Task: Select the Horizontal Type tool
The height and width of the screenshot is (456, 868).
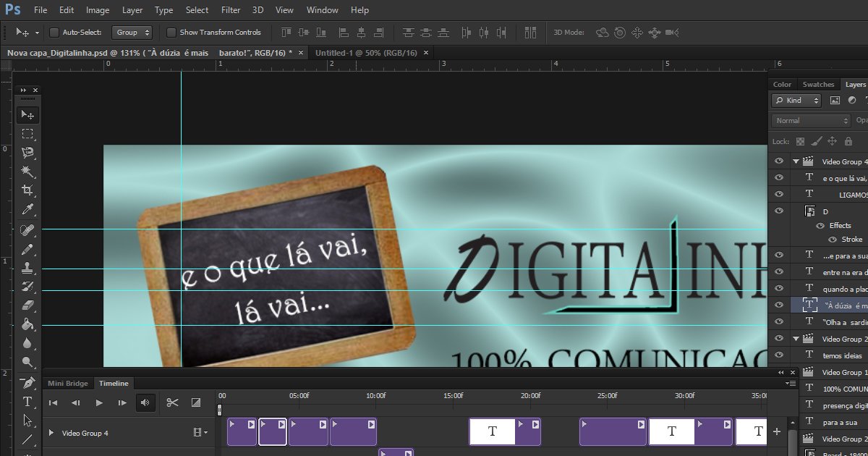Action: 27,402
